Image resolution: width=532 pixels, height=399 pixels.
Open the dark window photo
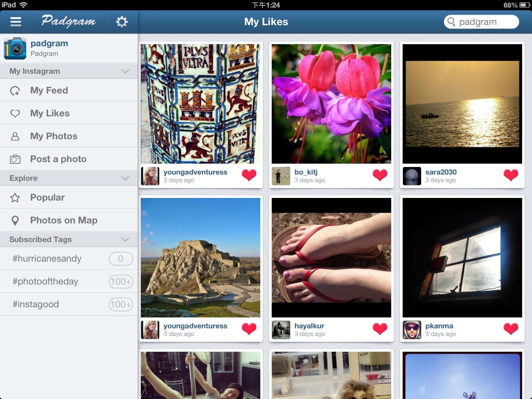tap(462, 258)
